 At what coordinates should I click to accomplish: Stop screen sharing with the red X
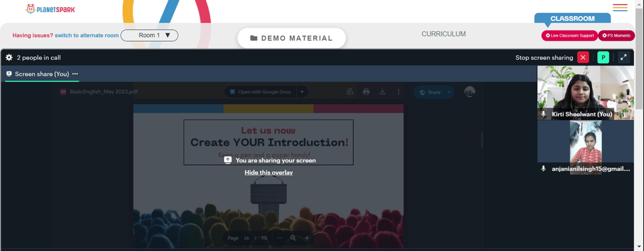coord(583,57)
